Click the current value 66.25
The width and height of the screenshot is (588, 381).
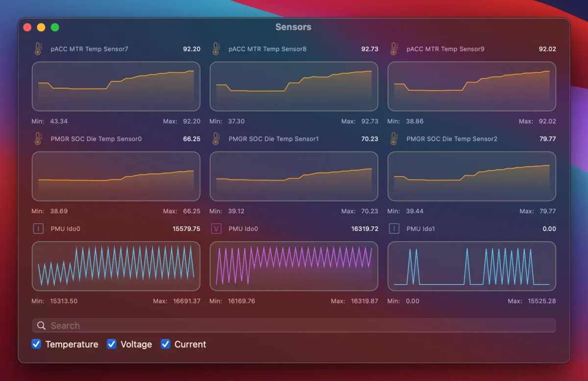[x=192, y=139]
